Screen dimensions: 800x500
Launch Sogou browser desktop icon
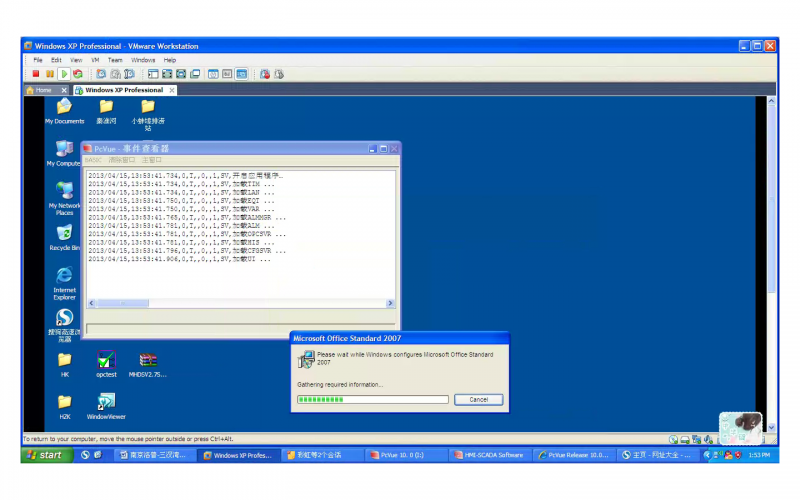click(x=64, y=324)
